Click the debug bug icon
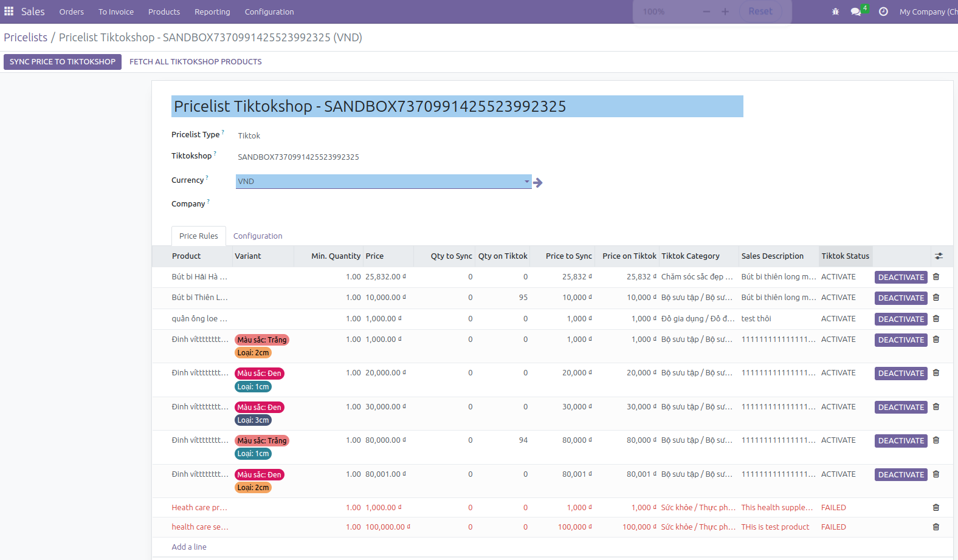Viewport: 958px width, 560px height. click(835, 12)
